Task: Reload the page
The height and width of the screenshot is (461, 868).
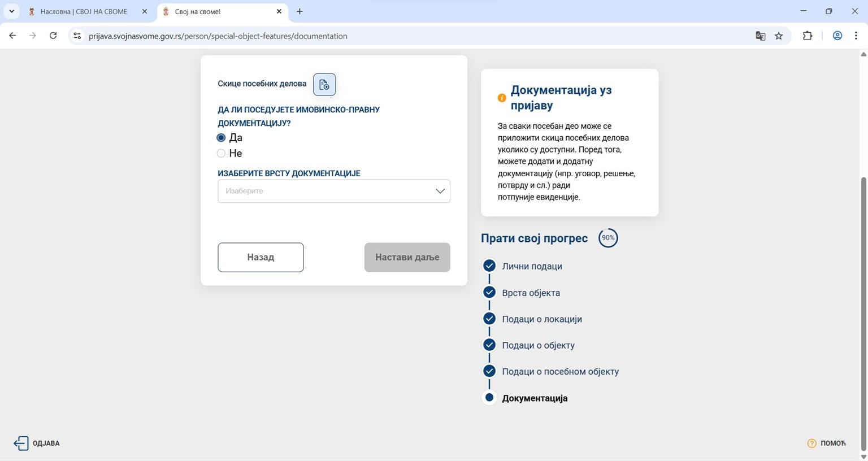Action: click(x=53, y=36)
